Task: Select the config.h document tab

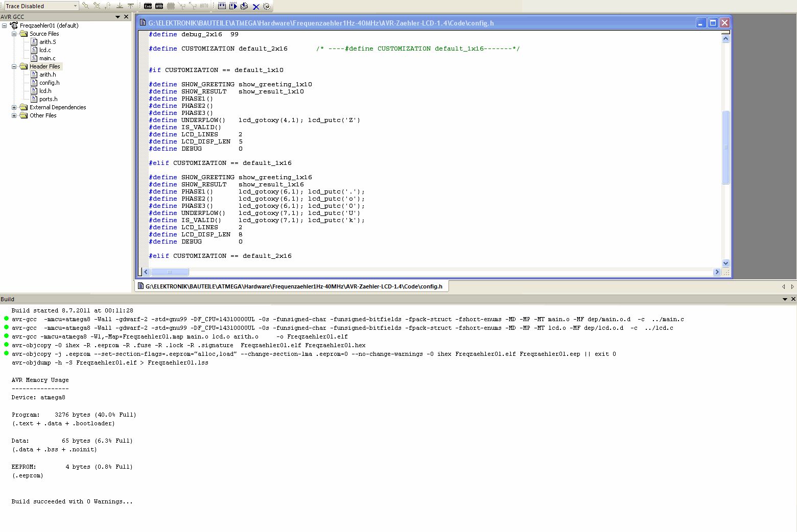Action: [291, 286]
